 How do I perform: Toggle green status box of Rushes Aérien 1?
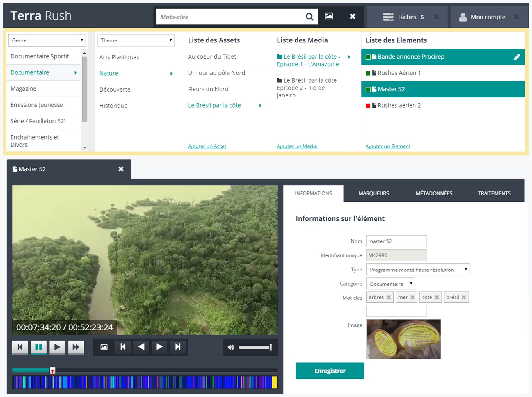click(368, 73)
